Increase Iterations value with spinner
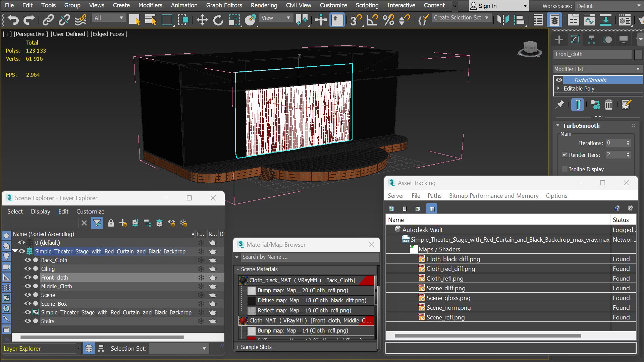This screenshot has height=362, width=644. pos(628,141)
